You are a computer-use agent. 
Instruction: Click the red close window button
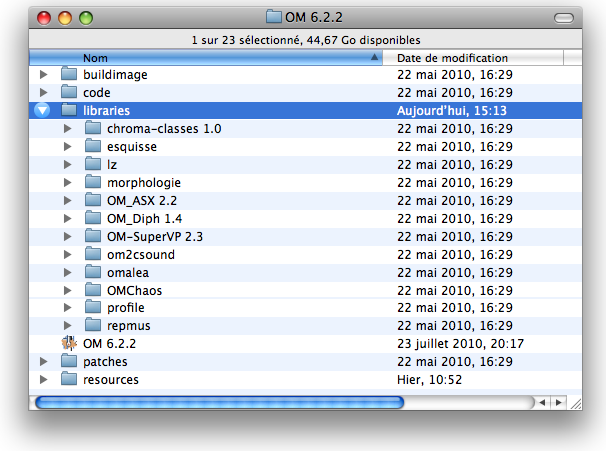pos(44,18)
